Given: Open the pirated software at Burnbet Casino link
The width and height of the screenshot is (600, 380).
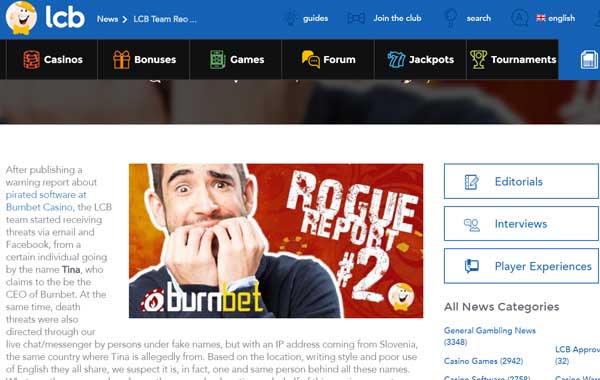Looking at the screenshot, I should 46,201.
